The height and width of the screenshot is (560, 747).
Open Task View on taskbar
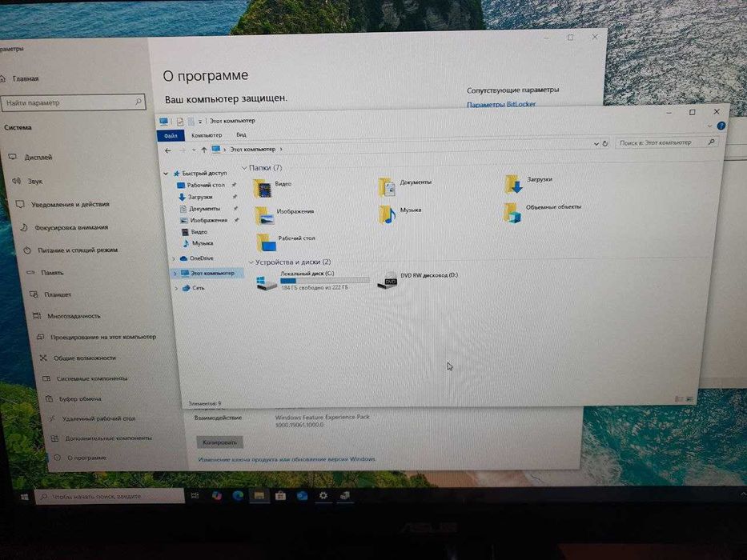[x=195, y=496]
